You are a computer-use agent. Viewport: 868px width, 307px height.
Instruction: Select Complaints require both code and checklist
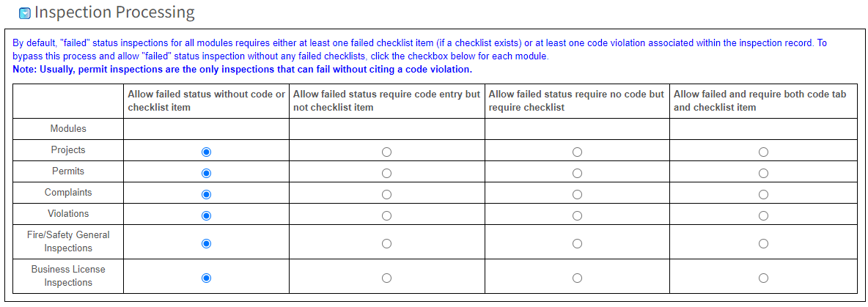pos(763,194)
